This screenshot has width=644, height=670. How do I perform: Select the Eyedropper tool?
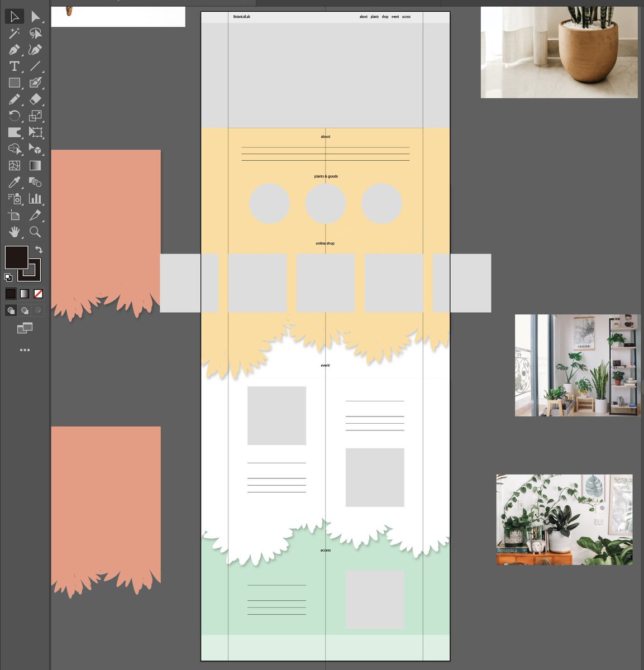point(15,182)
